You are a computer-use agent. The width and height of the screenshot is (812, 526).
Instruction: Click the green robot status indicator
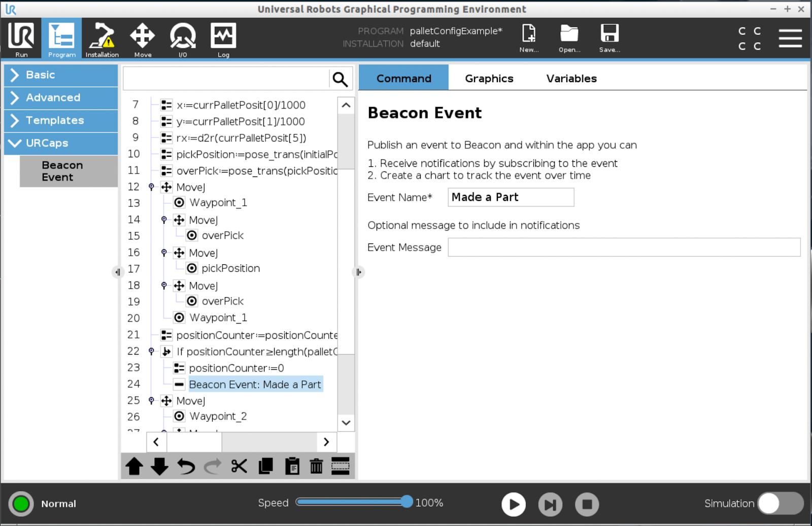(x=21, y=504)
